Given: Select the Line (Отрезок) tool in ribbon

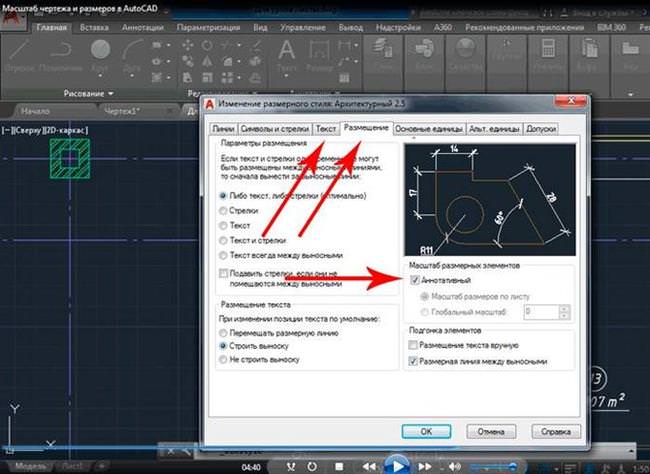Looking at the screenshot, I should [19, 51].
